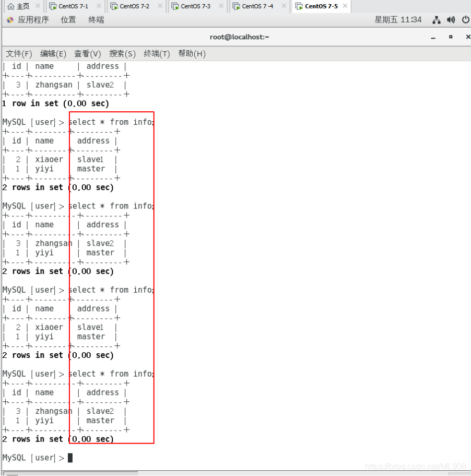Screen dimensions: 471x476
Task: Minimize the root@localhost terminal window
Action: point(433,37)
